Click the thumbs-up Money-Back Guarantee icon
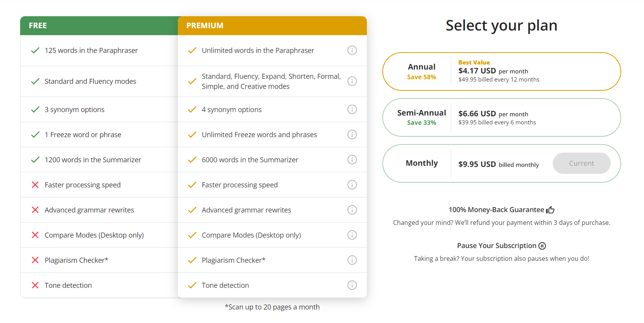This screenshot has height=323, width=644. point(550,209)
